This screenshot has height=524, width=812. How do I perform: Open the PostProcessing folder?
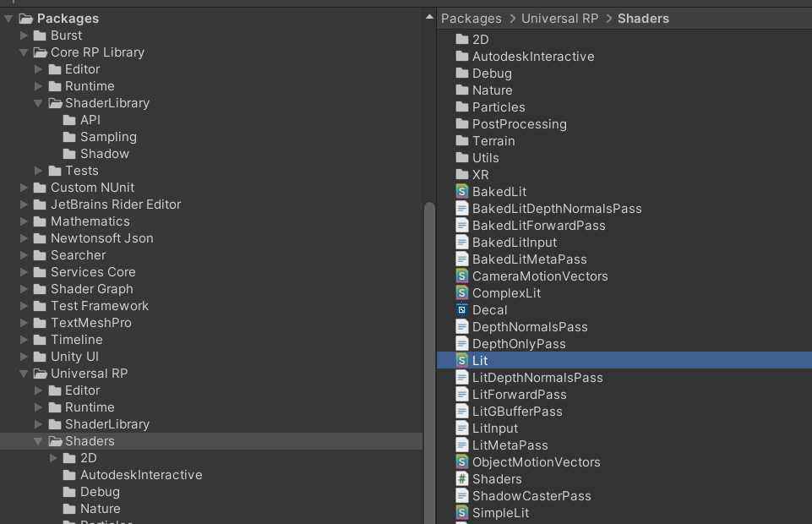[517, 123]
